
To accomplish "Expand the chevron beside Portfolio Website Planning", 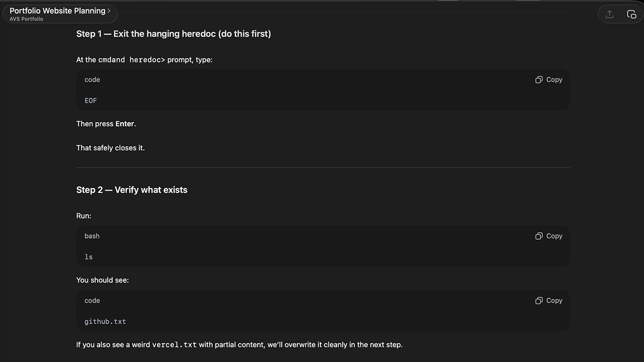I will pyautogui.click(x=109, y=11).
